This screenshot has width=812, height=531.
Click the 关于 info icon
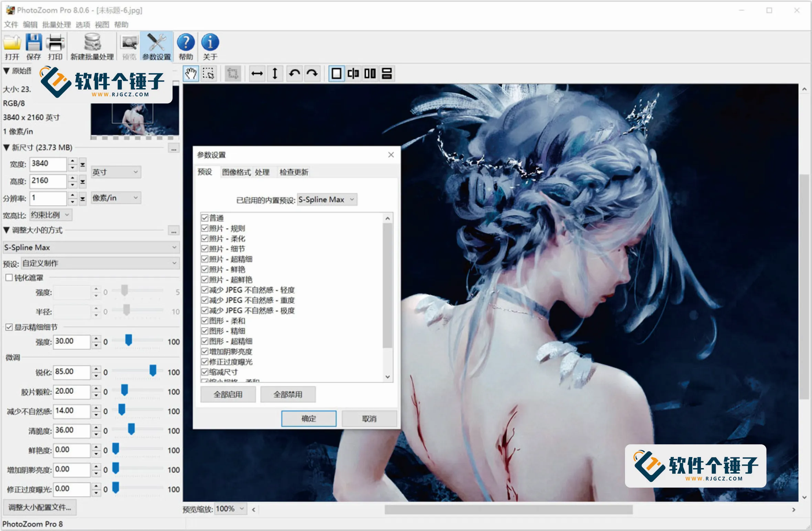coord(210,43)
